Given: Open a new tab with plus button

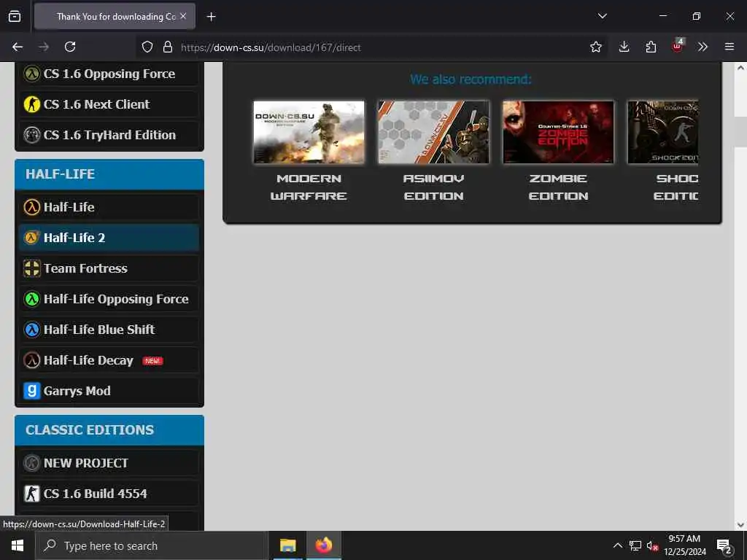Looking at the screenshot, I should point(211,17).
